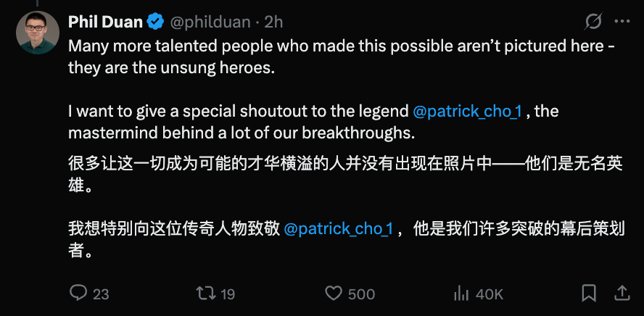This screenshot has width=644, height=316.
Task: Click the blue verified badge next to Phil Duan
Action: tap(156, 21)
